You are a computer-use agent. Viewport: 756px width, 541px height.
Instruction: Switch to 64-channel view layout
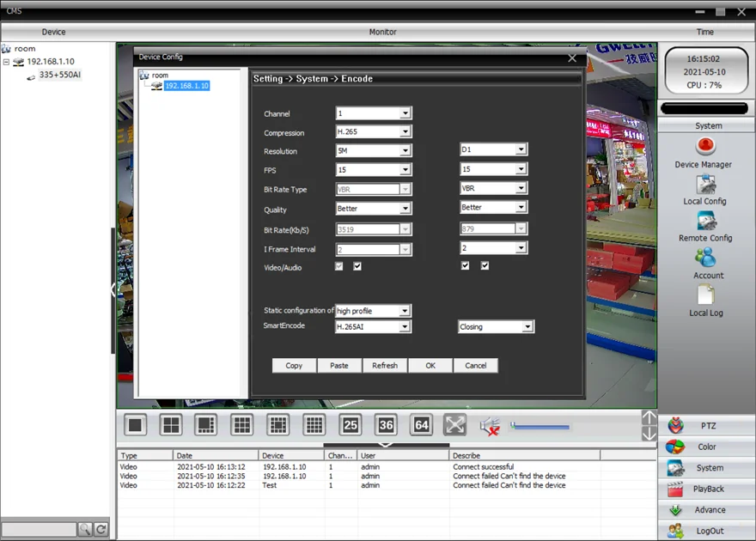[x=421, y=424]
